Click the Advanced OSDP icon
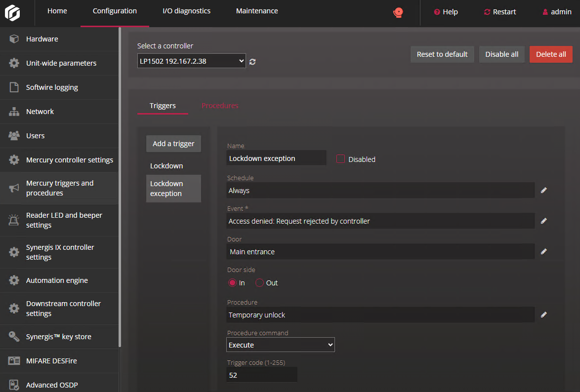580x392 pixels. pos(14,385)
